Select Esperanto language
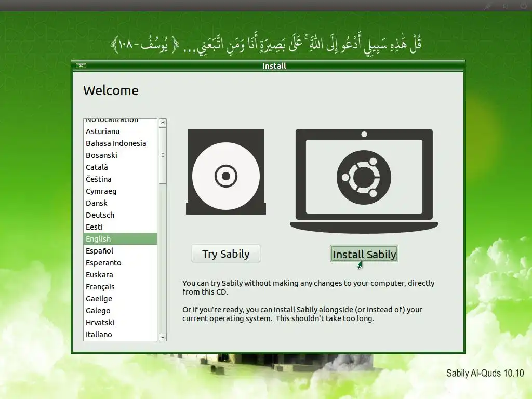 (120, 262)
